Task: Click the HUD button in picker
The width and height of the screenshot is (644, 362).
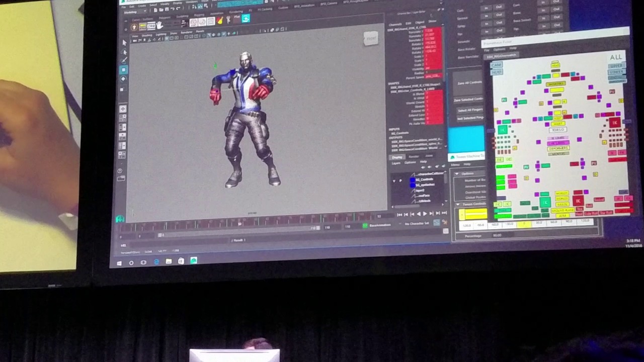Action: (x=497, y=72)
